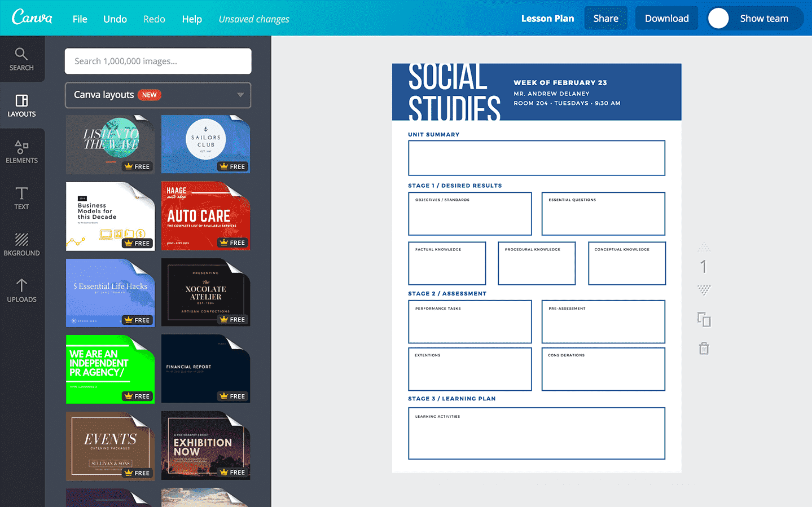Screen dimensions: 812x507
Task: Open the Text panel
Action: pos(22,198)
